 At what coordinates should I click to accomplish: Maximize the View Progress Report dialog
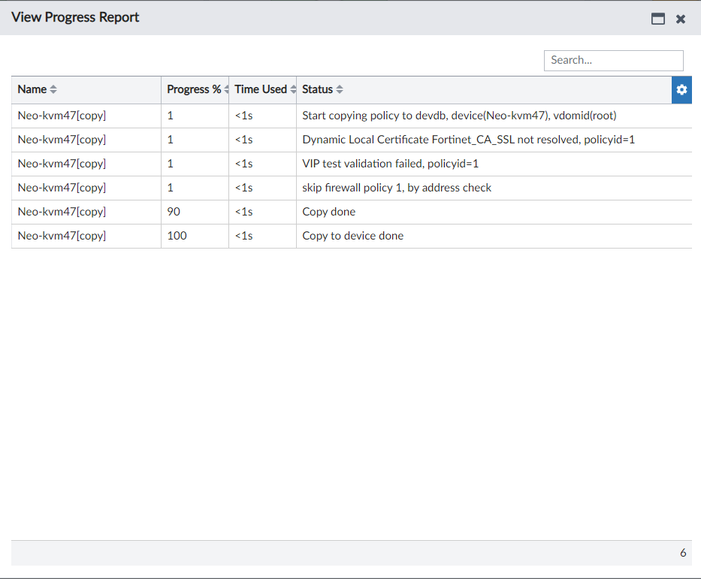[658, 19]
